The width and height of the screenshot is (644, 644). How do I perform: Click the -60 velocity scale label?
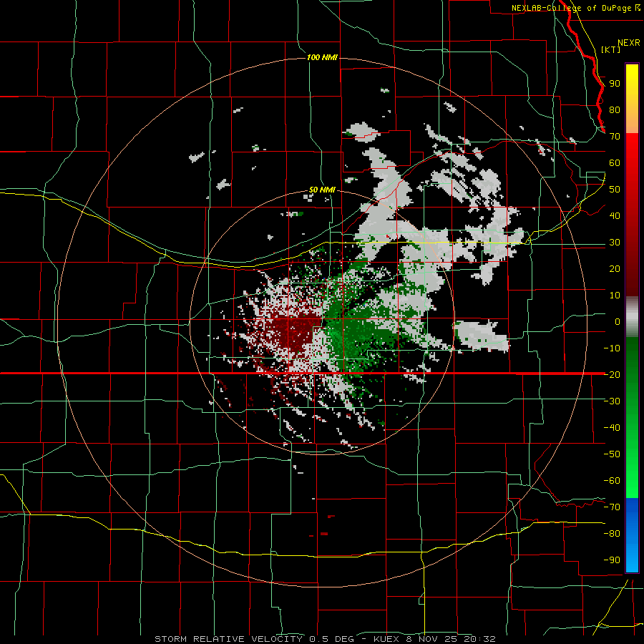pyautogui.click(x=612, y=481)
